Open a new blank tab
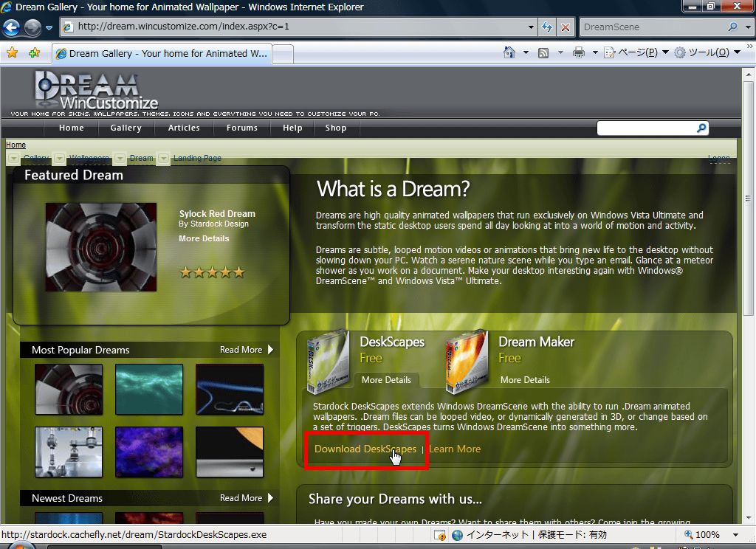 tap(283, 54)
